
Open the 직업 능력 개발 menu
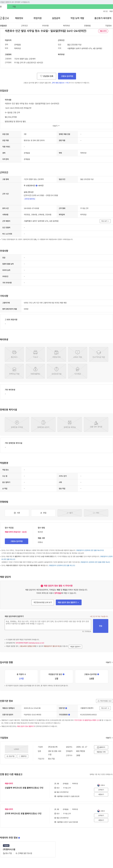[77, 18]
